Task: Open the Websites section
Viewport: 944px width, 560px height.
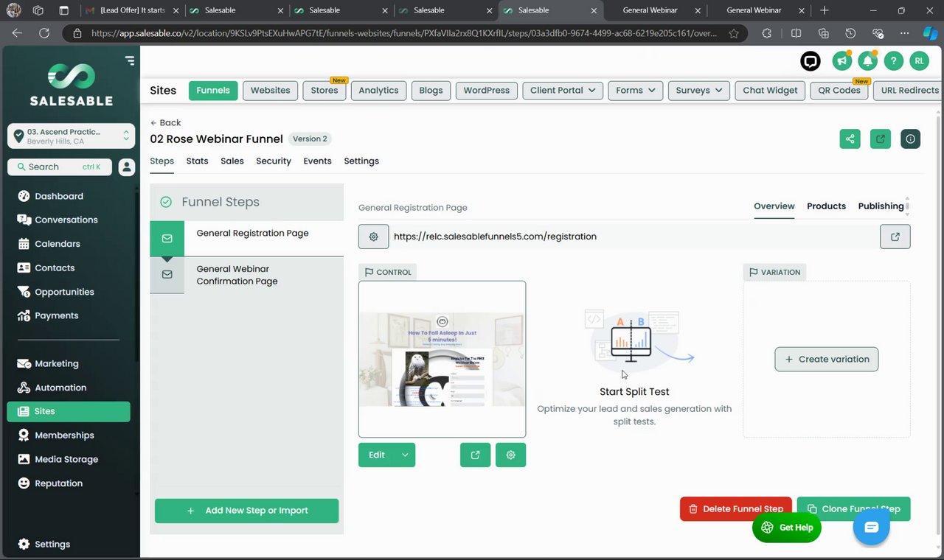Action: pos(271,90)
